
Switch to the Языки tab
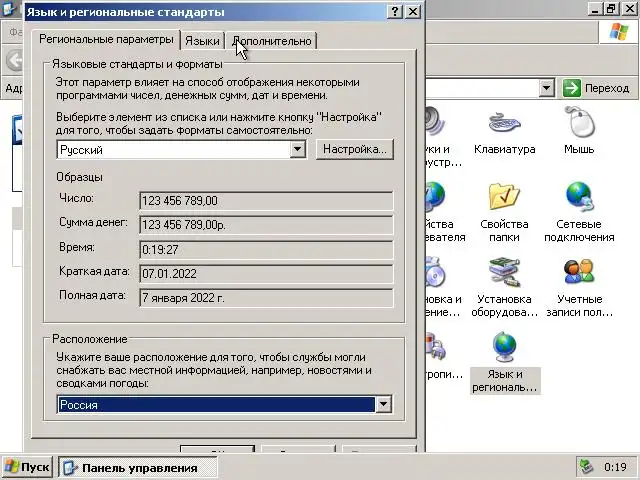pyautogui.click(x=202, y=41)
